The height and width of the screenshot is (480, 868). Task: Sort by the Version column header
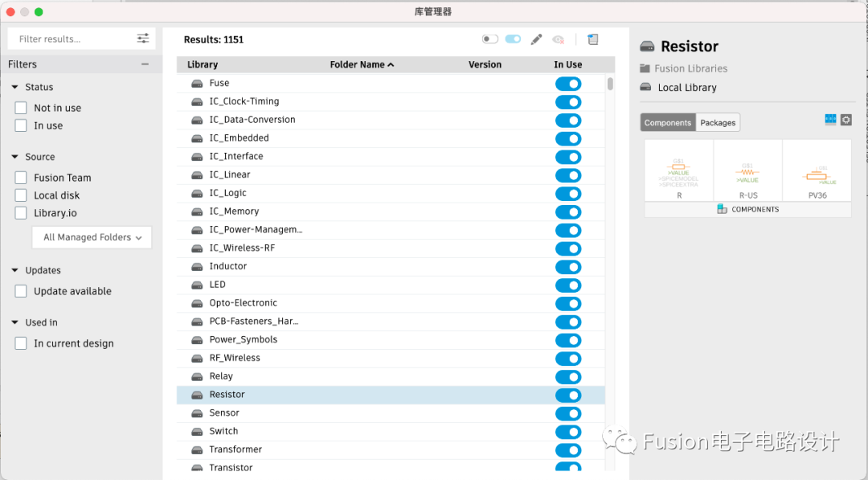pos(485,65)
